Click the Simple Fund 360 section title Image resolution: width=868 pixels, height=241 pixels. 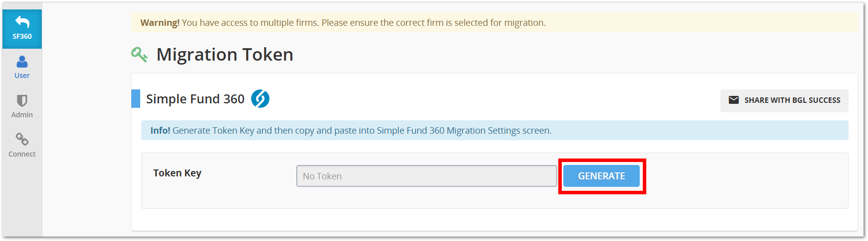(195, 99)
